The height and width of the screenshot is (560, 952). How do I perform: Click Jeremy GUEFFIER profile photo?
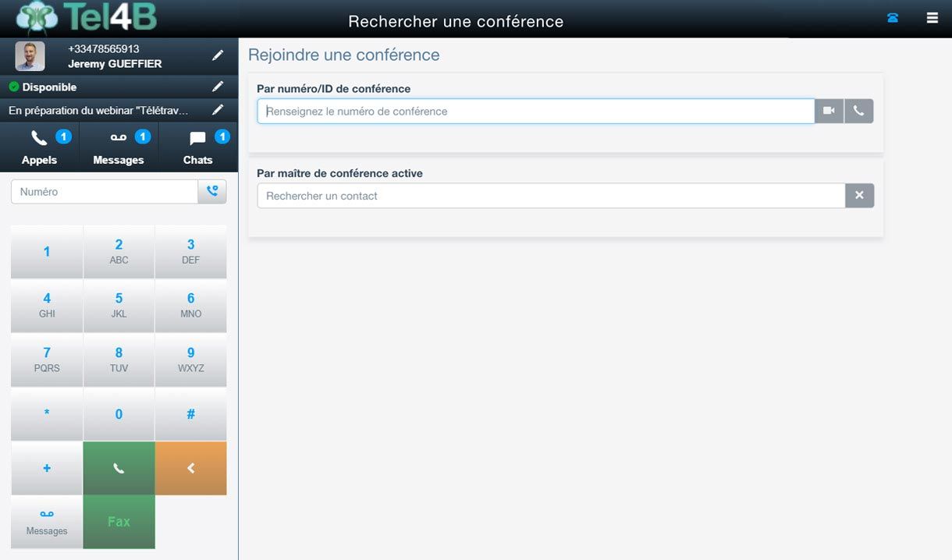click(30, 56)
